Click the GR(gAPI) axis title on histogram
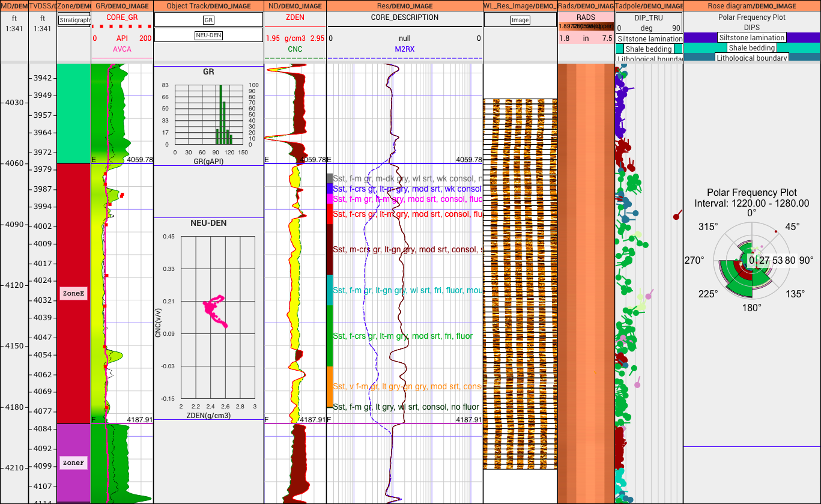 coord(208,161)
